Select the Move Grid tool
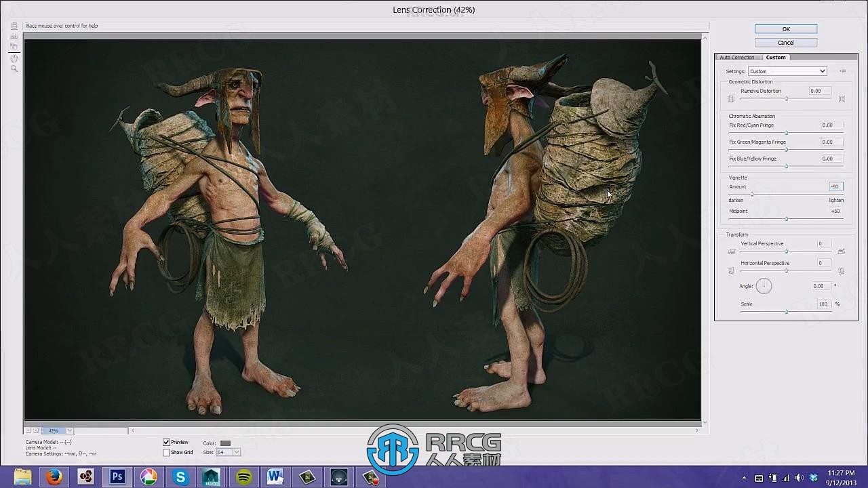868x488 pixels. 14,47
